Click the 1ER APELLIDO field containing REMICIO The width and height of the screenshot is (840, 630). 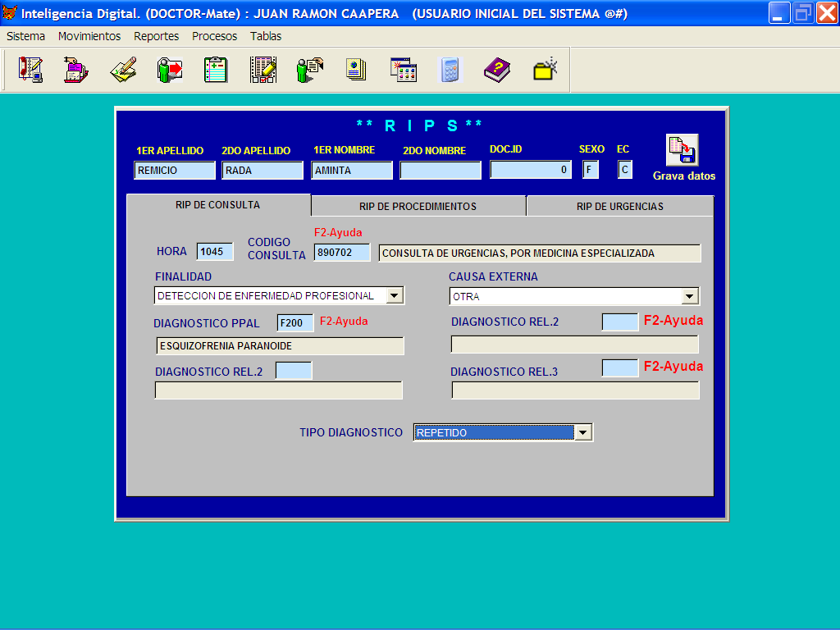click(x=175, y=171)
